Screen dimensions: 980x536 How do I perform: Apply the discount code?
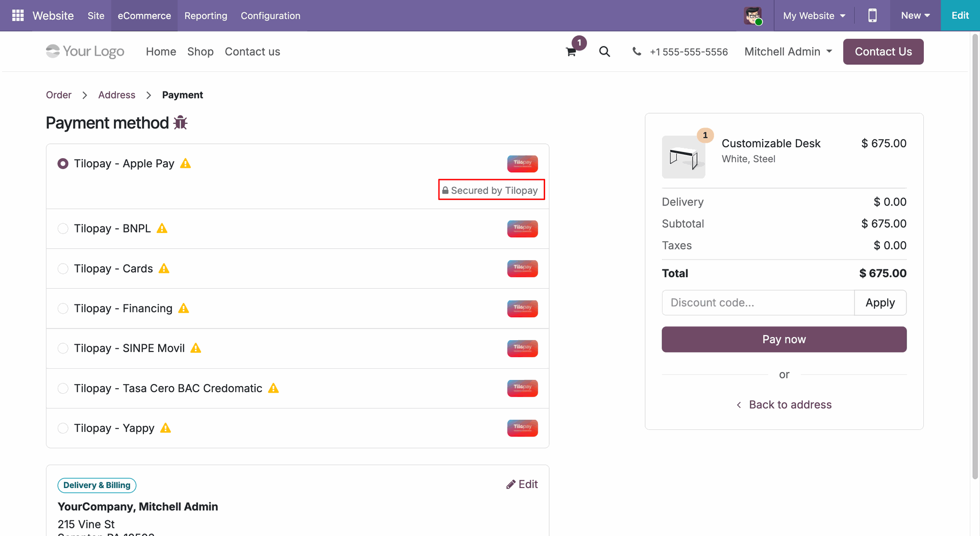click(x=880, y=303)
